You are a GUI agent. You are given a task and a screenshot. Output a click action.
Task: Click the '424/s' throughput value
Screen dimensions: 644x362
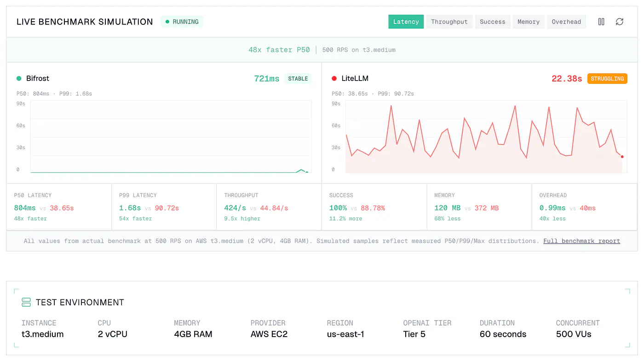pos(235,208)
